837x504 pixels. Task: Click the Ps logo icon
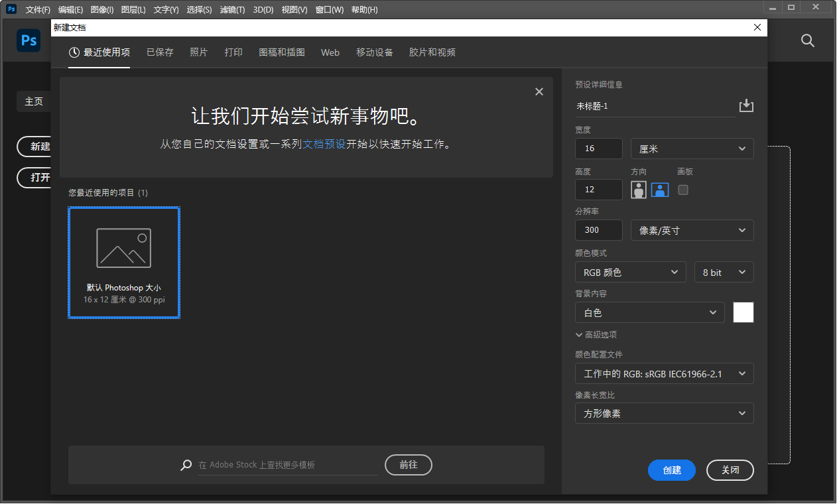coord(29,40)
